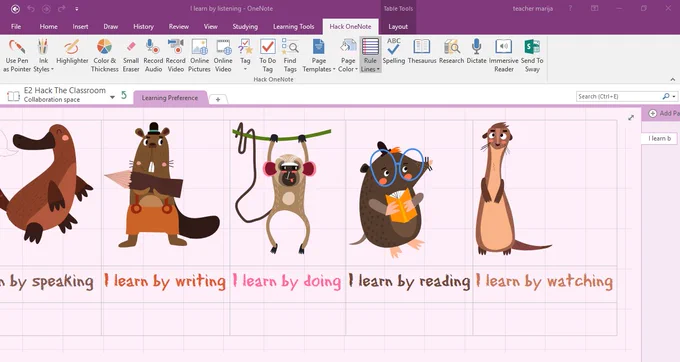Open Page Color options
The width and height of the screenshot is (680, 362).
348,56
